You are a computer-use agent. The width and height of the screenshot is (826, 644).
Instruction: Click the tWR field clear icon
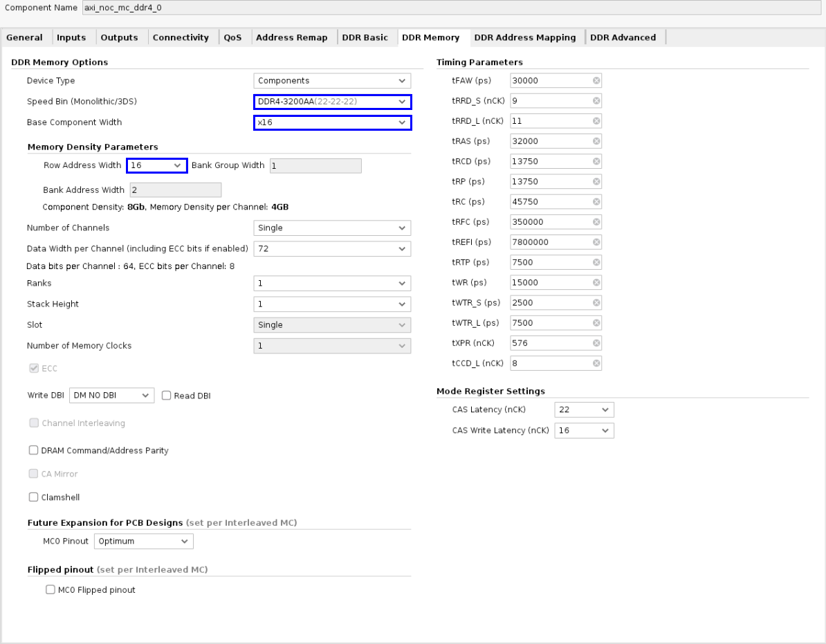coord(596,282)
